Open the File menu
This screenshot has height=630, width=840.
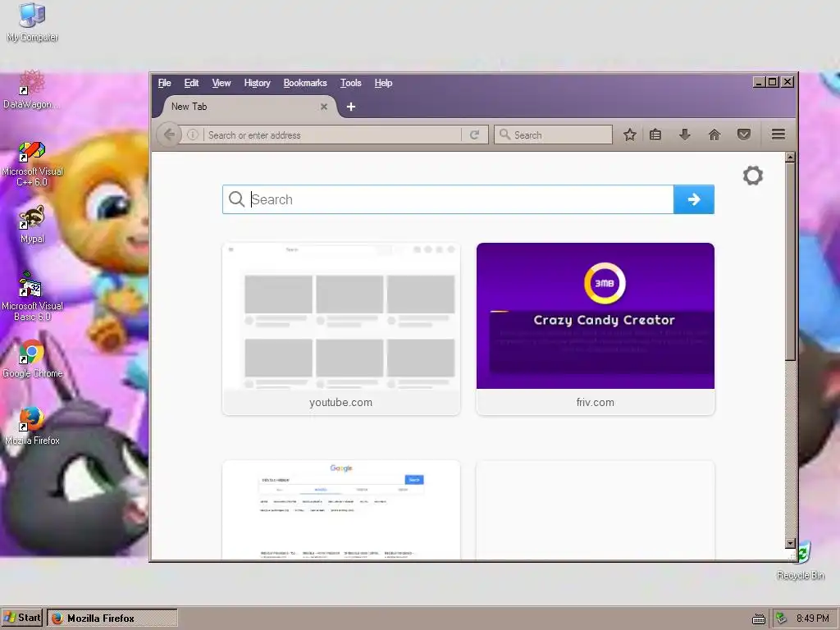tap(164, 83)
